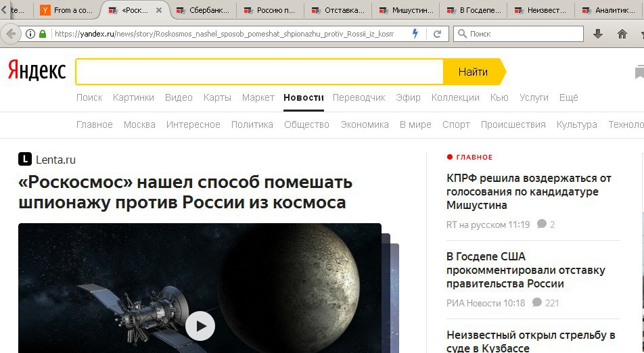
Task: Click the bookmark icon at right of search
Action: (639, 72)
